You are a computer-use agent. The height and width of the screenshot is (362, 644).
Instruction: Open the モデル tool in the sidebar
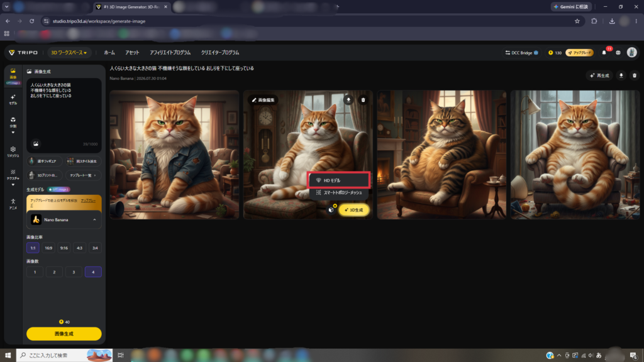coord(13,100)
